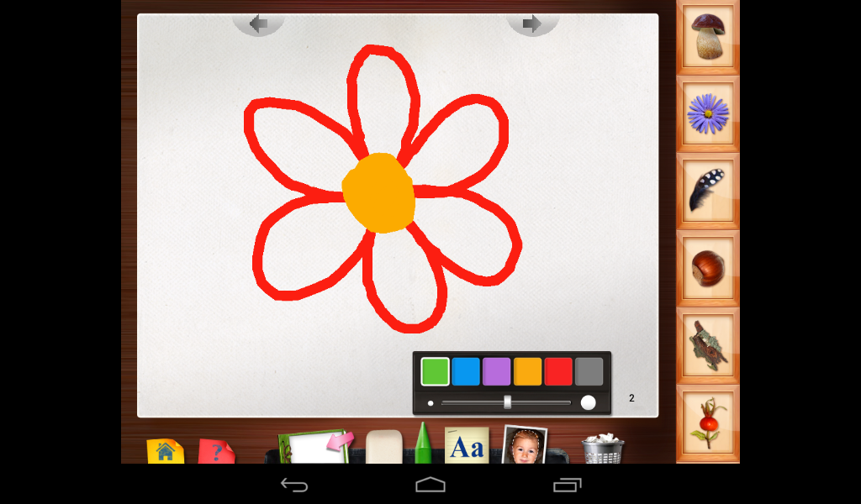Pick the green crayon tool
This screenshot has width=861, height=504.
click(422, 444)
